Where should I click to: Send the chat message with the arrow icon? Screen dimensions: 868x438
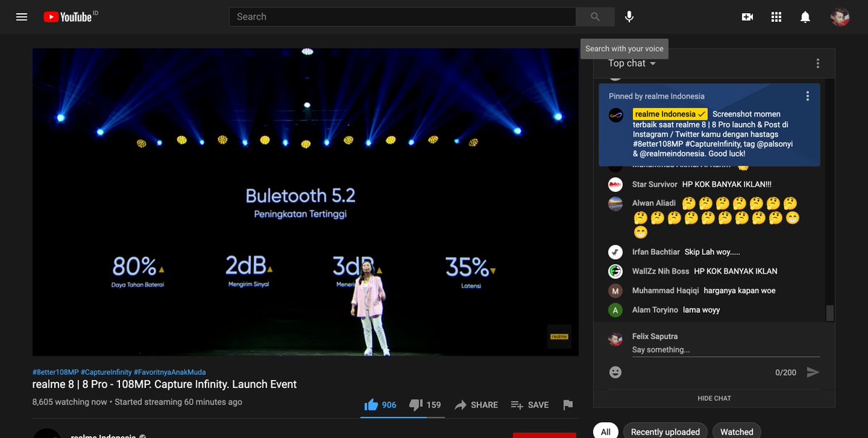[813, 371]
